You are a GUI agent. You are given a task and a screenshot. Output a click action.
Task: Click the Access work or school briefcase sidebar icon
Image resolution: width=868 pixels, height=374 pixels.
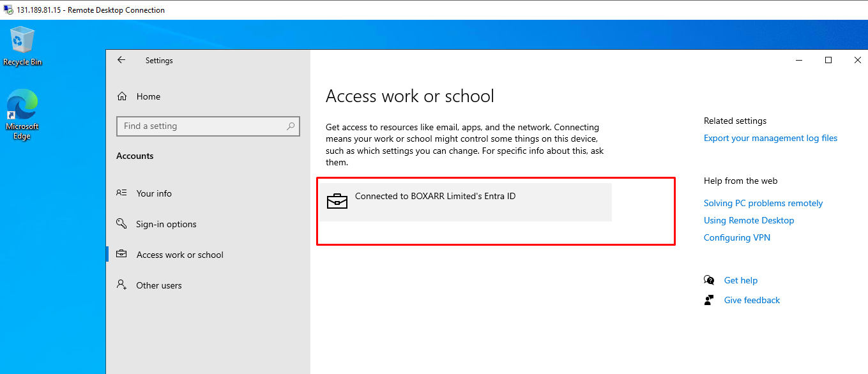pyautogui.click(x=121, y=255)
